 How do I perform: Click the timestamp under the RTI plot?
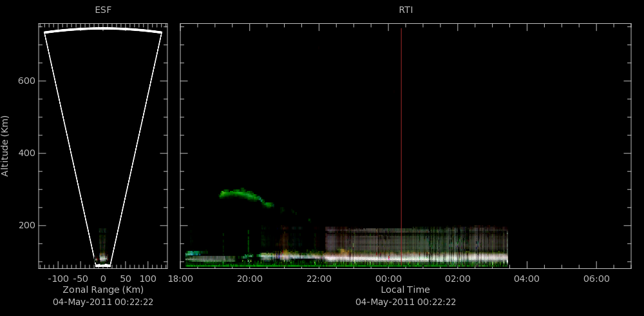point(406,302)
